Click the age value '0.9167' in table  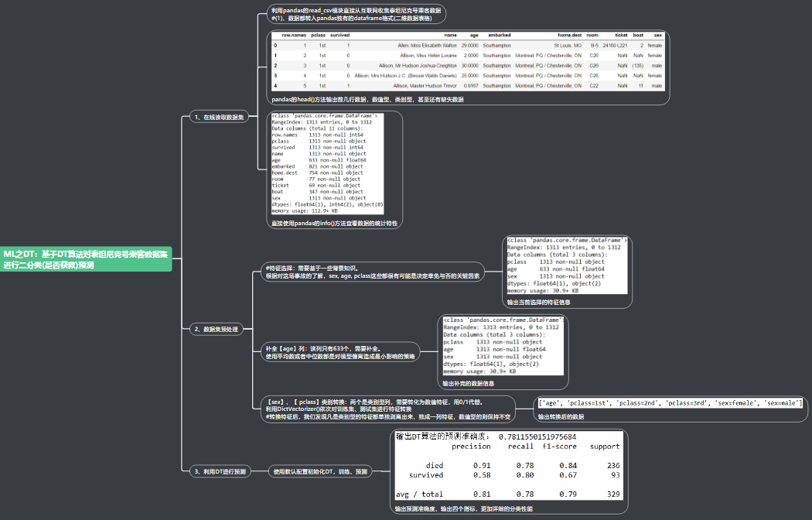click(x=471, y=86)
